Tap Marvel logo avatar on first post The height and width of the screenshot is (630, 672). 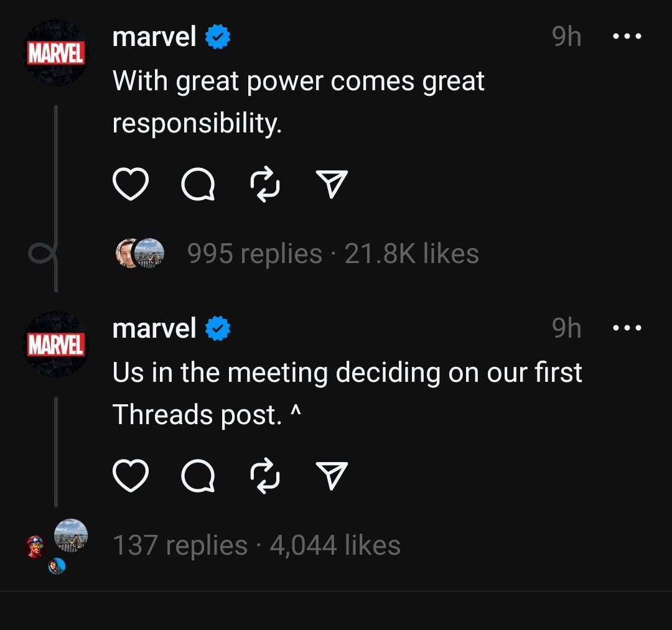pyautogui.click(x=56, y=53)
